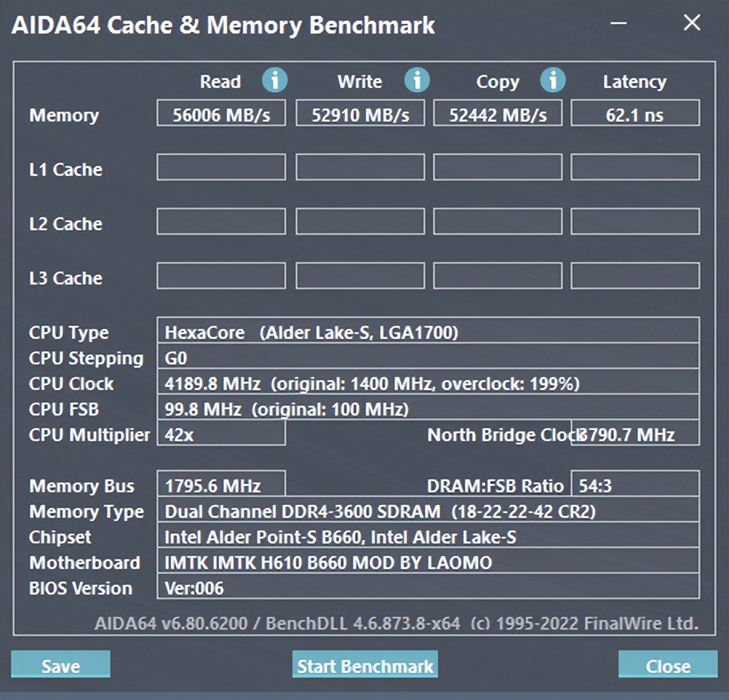The width and height of the screenshot is (729, 700).
Task: Select the Memory Write 52910 MB/s field
Action: (x=360, y=114)
